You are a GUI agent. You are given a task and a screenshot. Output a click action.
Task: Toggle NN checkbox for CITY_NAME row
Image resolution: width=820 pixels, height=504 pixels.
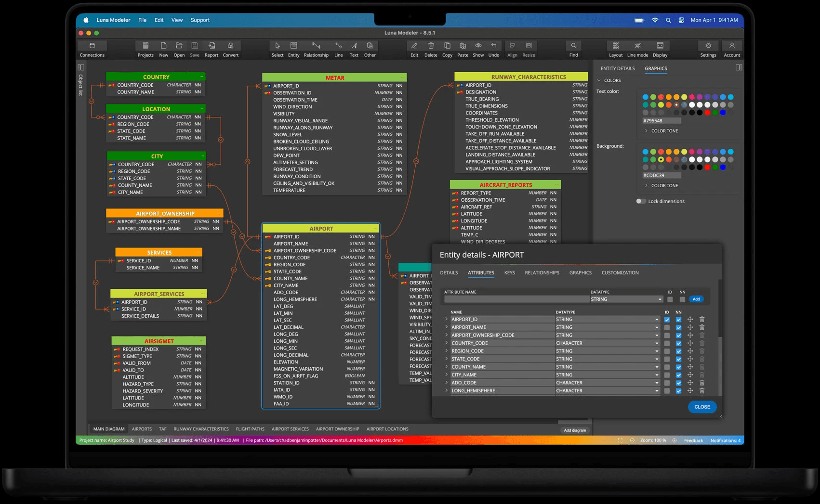(678, 375)
